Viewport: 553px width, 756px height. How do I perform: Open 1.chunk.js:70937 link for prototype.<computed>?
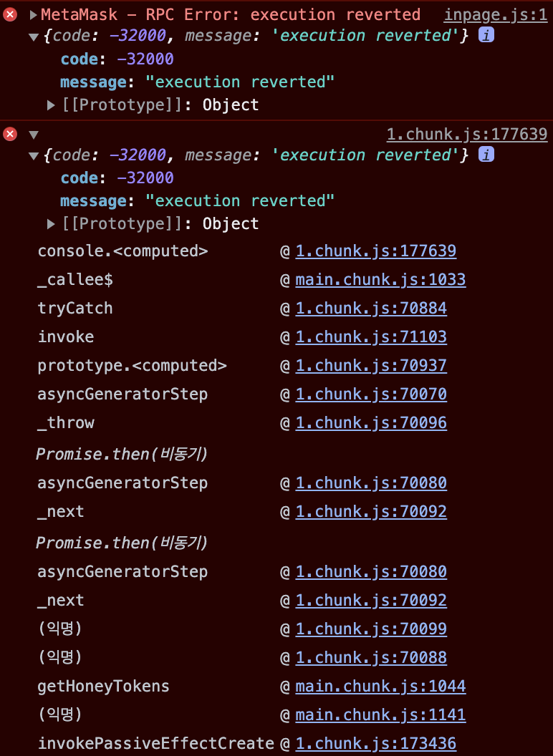click(x=371, y=366)
